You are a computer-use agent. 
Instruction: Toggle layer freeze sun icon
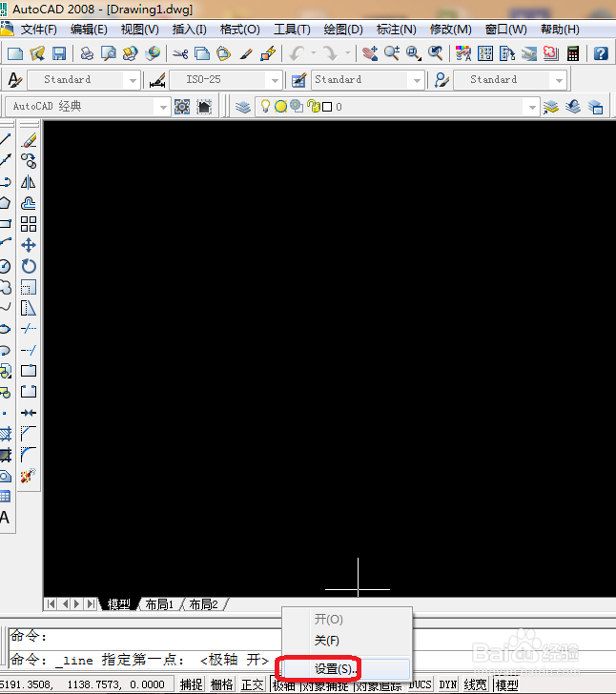tap(280, 106)
